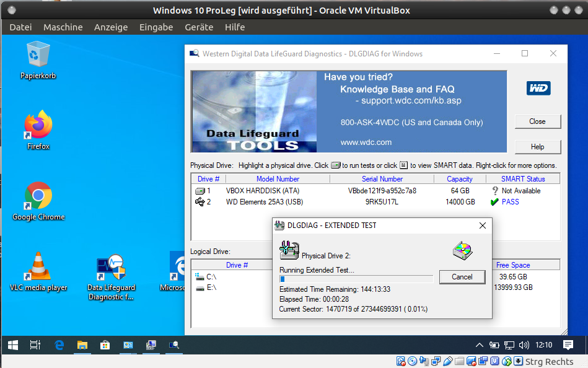Click Free Space column header
This screenshot has width=588, height=368.
[513, 265]
